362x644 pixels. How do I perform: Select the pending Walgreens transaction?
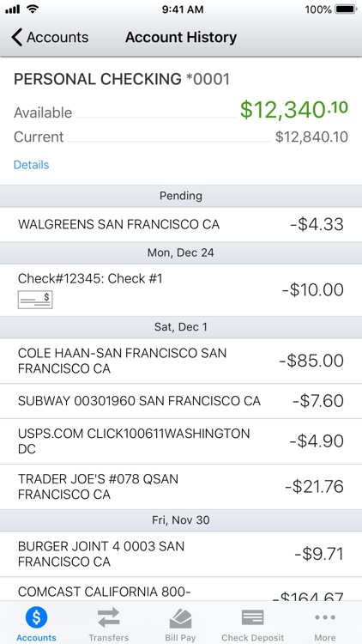181,224
